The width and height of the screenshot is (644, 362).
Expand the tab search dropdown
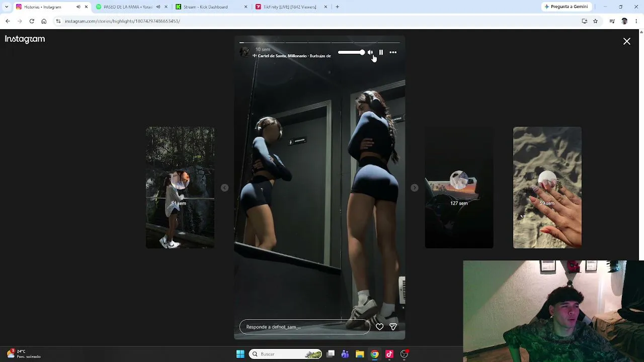[6, 7]
